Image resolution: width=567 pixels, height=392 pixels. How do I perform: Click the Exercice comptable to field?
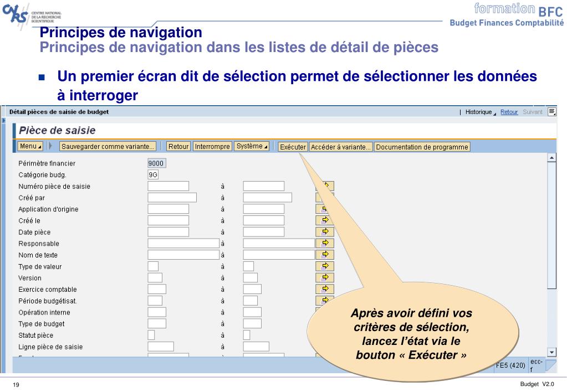click(x=252, y=289)
